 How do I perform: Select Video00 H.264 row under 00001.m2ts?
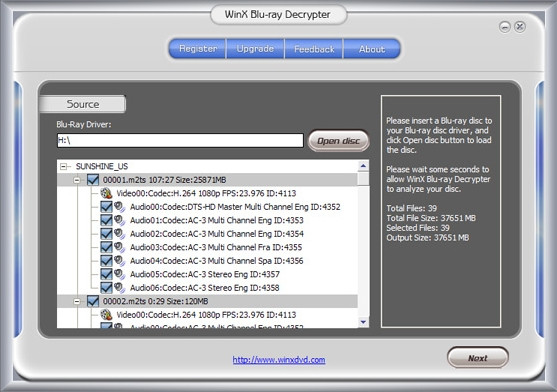(x=206, y=193)
